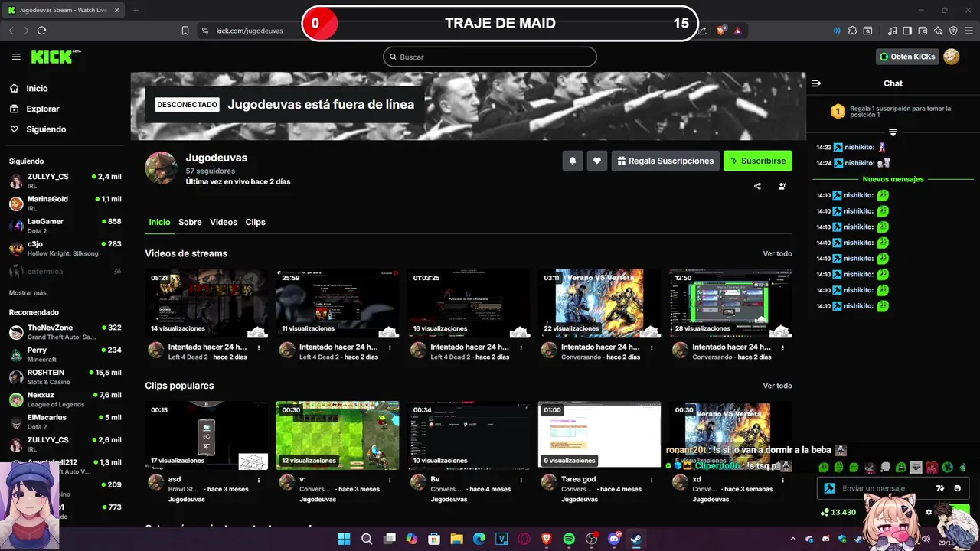980x551 pixels.
Task: Open options for first 'Intentado hacer 24 h...' video
Action: click(259, 347)
